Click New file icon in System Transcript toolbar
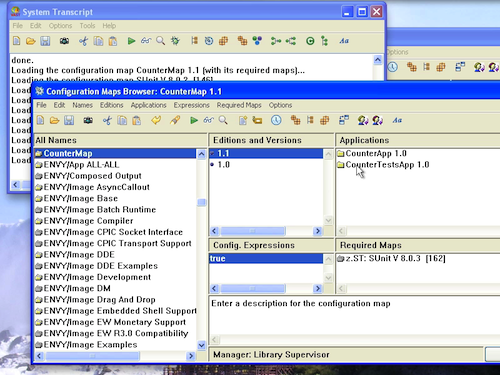Image resolution: width=500 pixels, height=375 pixels. click(x=16, y=41)
